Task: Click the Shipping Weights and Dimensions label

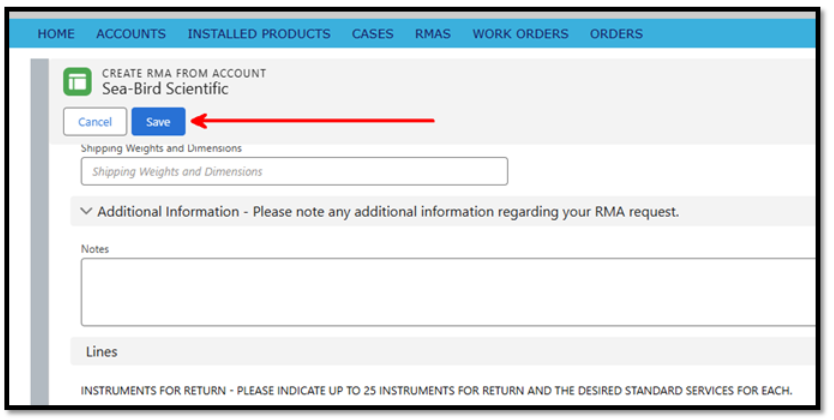Action: tap(161, 149)
